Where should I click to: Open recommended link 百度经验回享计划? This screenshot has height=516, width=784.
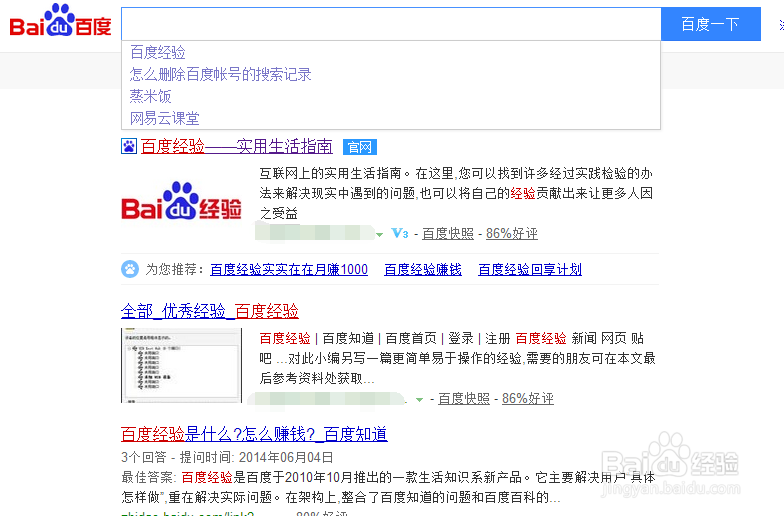[530, 270]
